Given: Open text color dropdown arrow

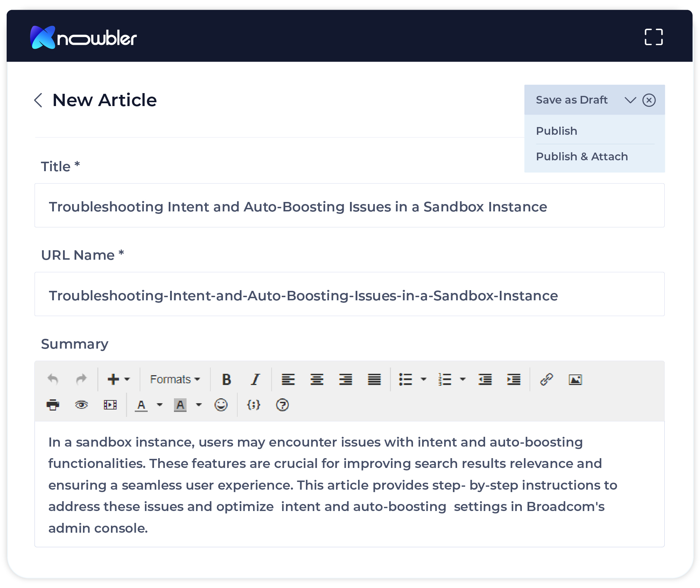Looking at the screenshot, I should [160, 405].
